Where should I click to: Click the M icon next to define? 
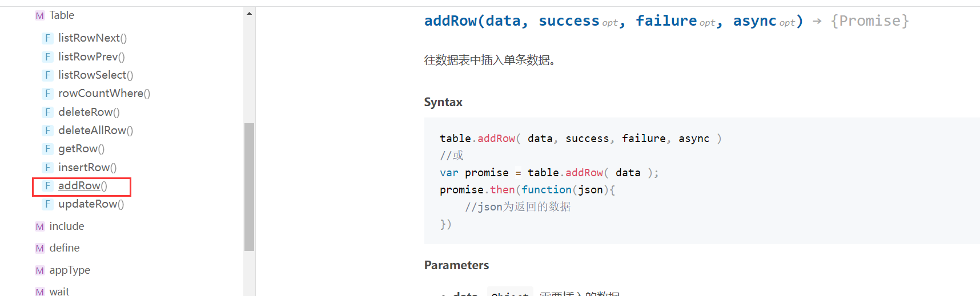click(39, 248)
